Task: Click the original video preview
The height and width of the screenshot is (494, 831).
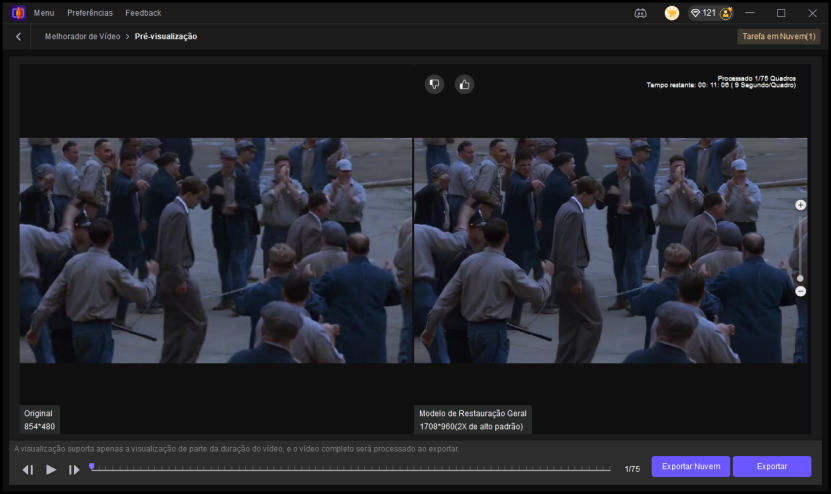Action: pyautogui.click(x=216, y=251)
